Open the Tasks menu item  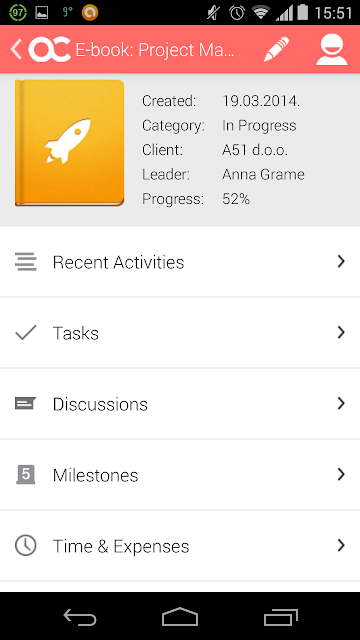point(180,333)
